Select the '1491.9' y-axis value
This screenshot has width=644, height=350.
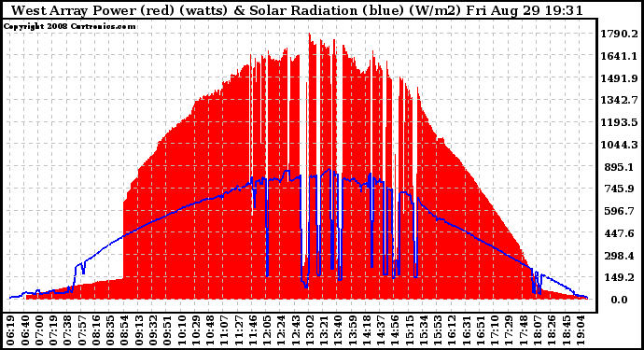pyautogui.click(x=620, y=78)
